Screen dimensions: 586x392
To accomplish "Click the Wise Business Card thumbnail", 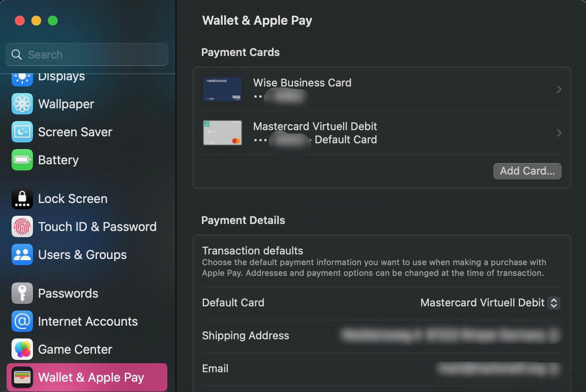I will [223, 89].
